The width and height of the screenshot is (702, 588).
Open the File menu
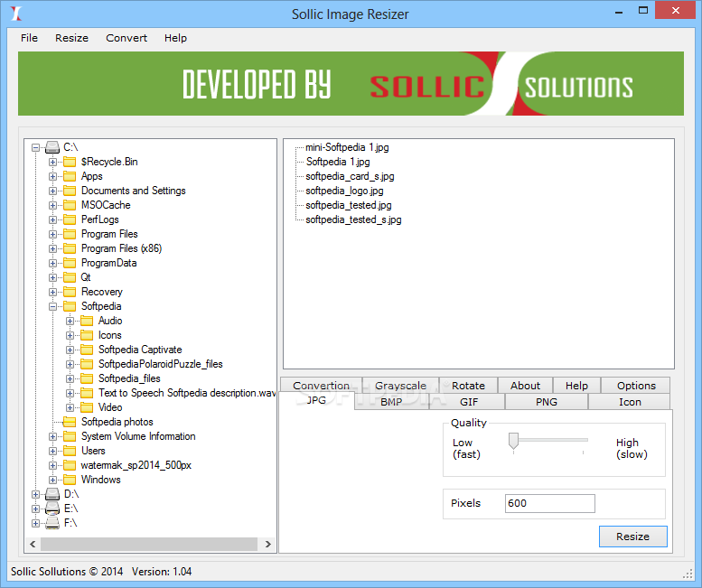click(29, 38)
